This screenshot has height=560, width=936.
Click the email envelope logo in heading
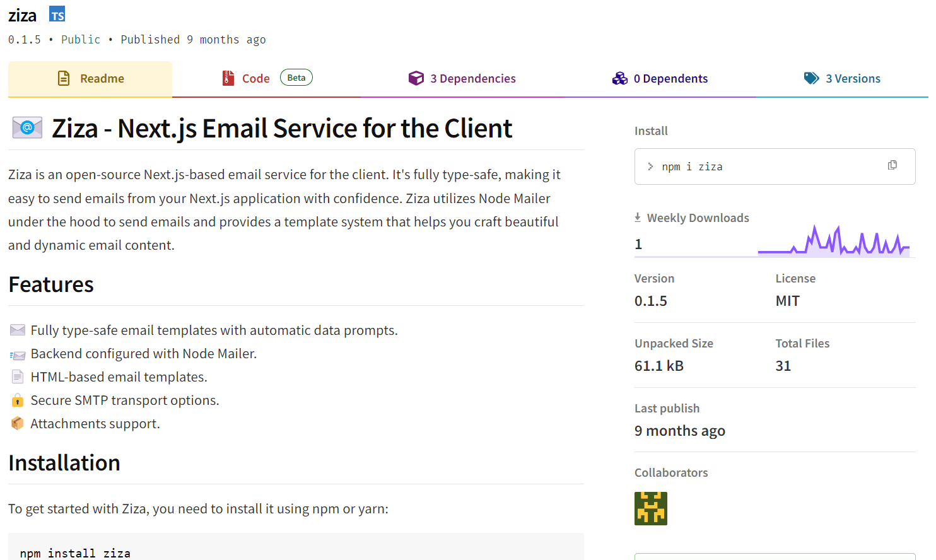(27, 128)
